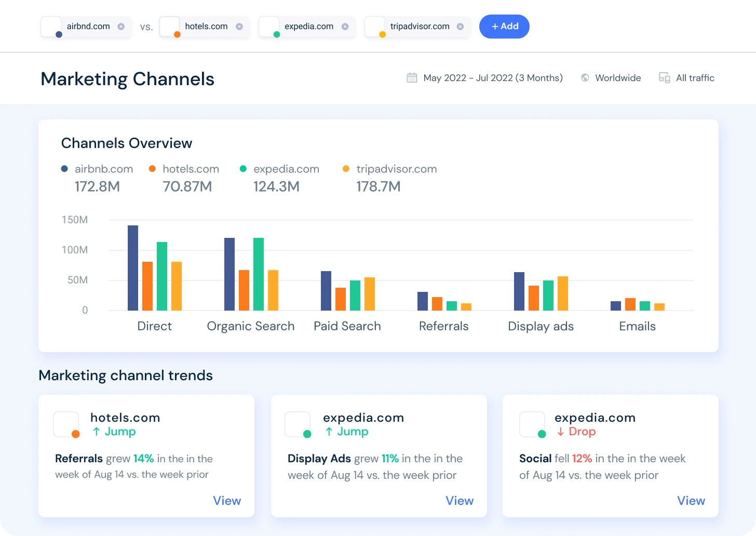Image resolution: width=756 pixels, height=536 pixels.
Task: Click the green Jump arrow on hotels.com card
Action: point(97,431)
